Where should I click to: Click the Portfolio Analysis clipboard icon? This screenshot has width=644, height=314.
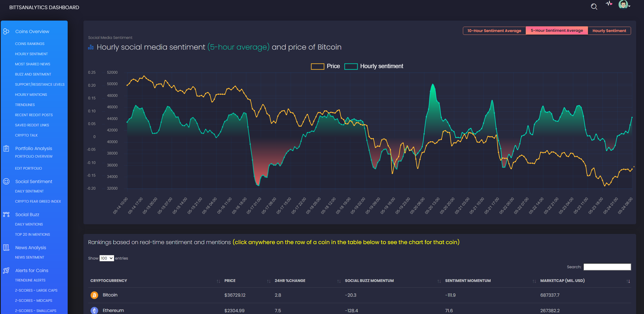[x=6, y=148]
